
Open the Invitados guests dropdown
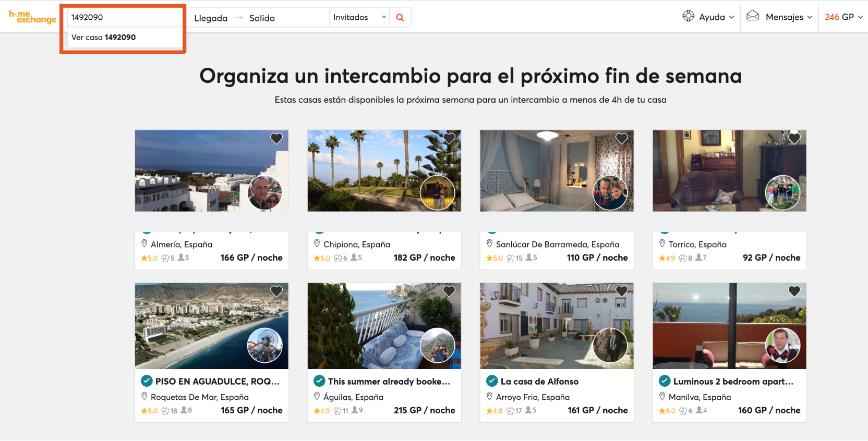pyautogui.click(x=359, y=17)
